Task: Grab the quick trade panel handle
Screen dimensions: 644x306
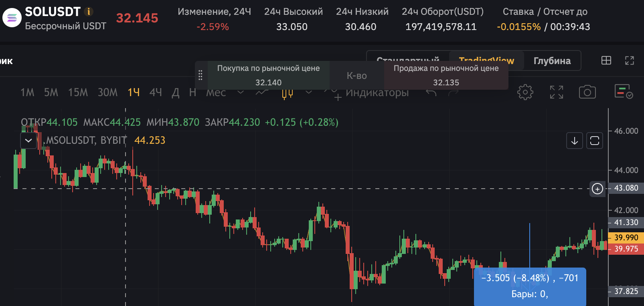Action: [200, 75]
